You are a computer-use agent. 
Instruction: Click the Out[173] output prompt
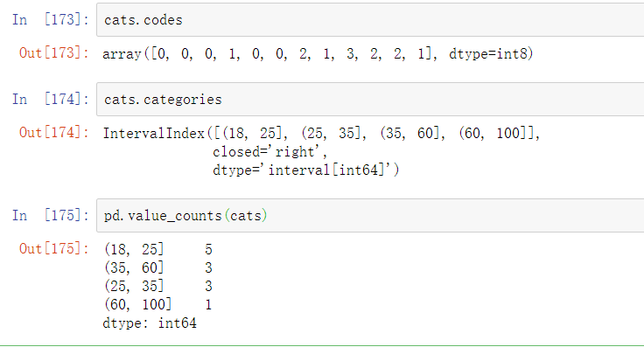[x=53, y=53]
